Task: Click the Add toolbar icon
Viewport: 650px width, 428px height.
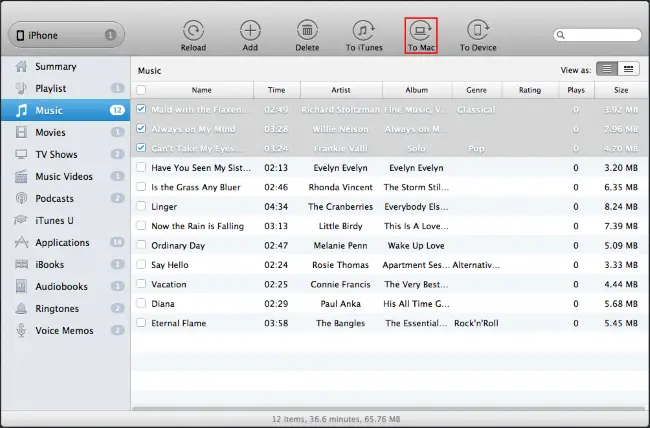Action: pos(250,31)
